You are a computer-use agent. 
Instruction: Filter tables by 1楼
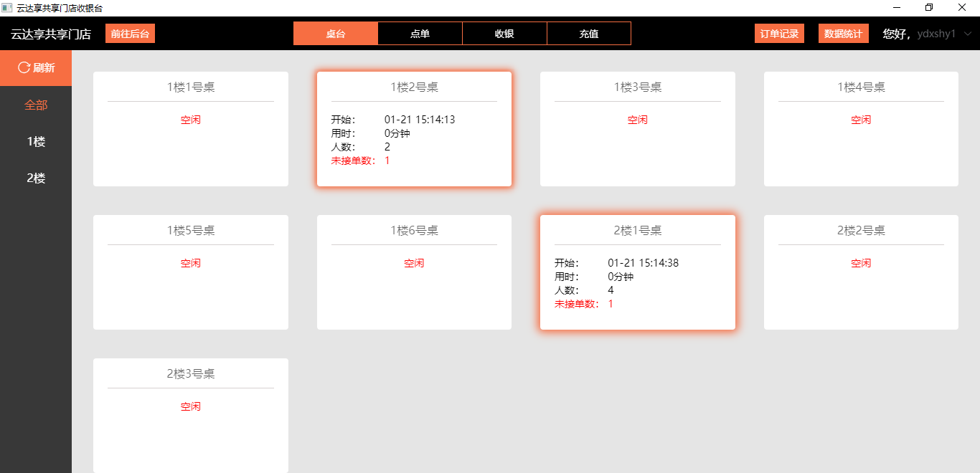pos(36,141)
